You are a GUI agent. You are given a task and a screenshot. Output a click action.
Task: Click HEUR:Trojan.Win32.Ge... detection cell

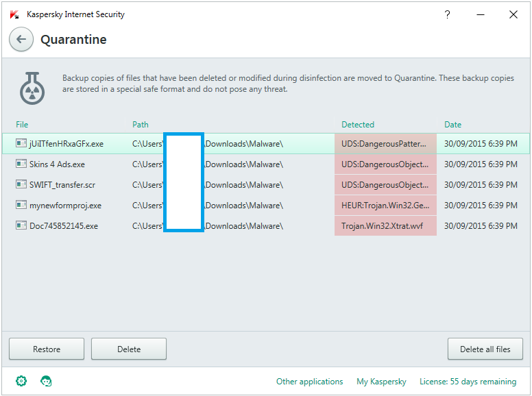pos(385,206)
